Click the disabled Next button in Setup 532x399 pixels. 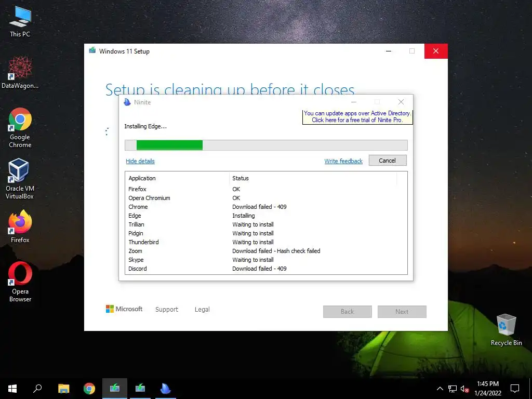point(402,312)
